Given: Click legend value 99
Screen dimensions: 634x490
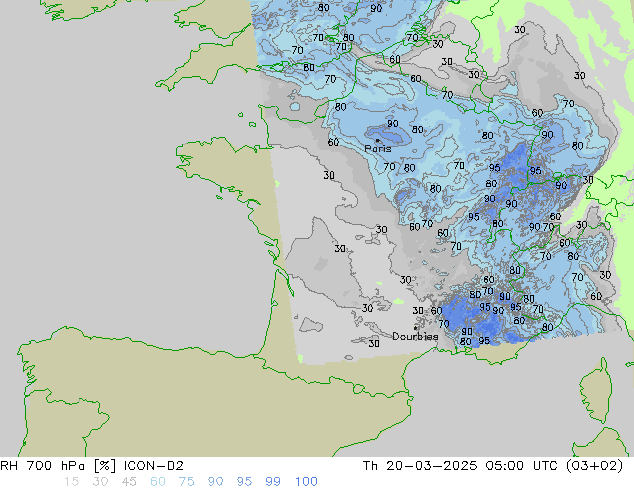Looking at the screenshot, I should click(273, 482).
